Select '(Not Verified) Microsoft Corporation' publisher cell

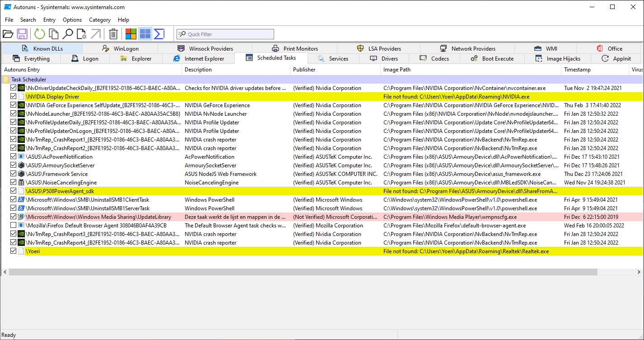coord(335,217)
